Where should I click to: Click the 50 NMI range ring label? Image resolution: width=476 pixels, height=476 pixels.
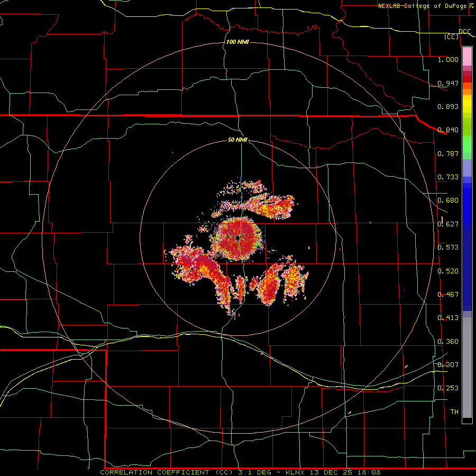(x=237, y=140)
